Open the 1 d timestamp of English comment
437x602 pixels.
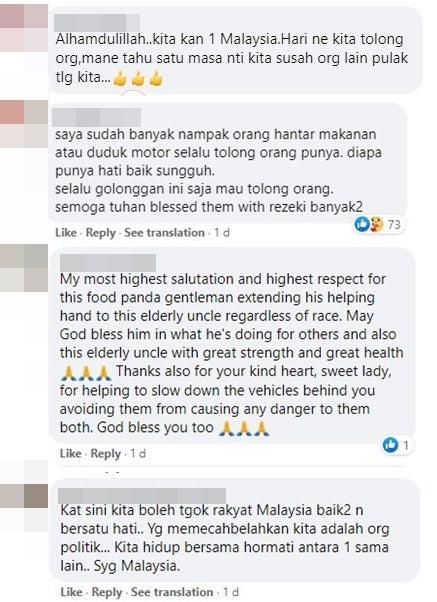pos(138,453)
